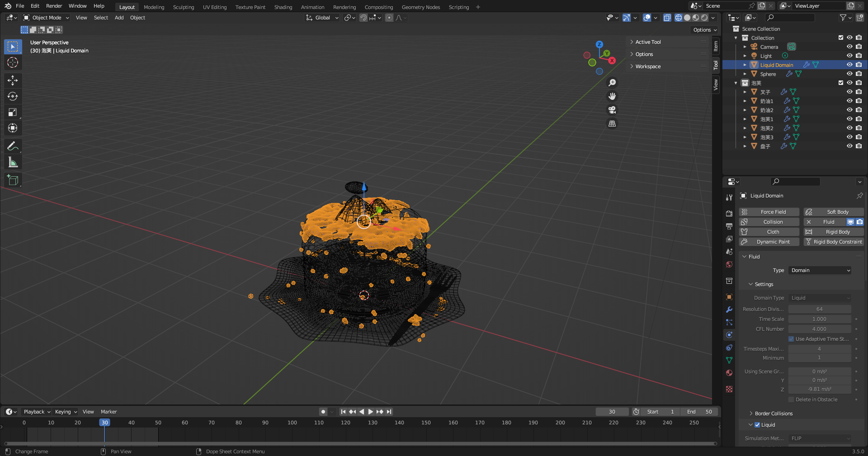Select the Add Cube tool
868x456 pixels.
[x=13, y=180]
